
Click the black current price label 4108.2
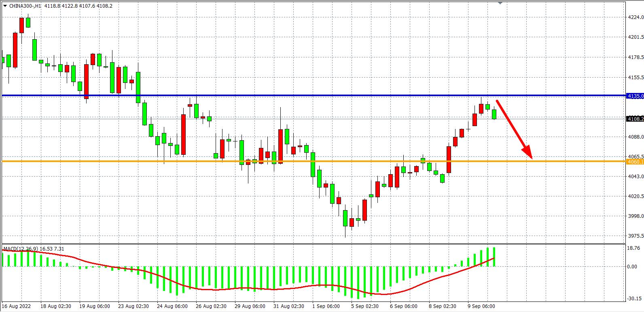pyautogui.click(x=635, y=118)
